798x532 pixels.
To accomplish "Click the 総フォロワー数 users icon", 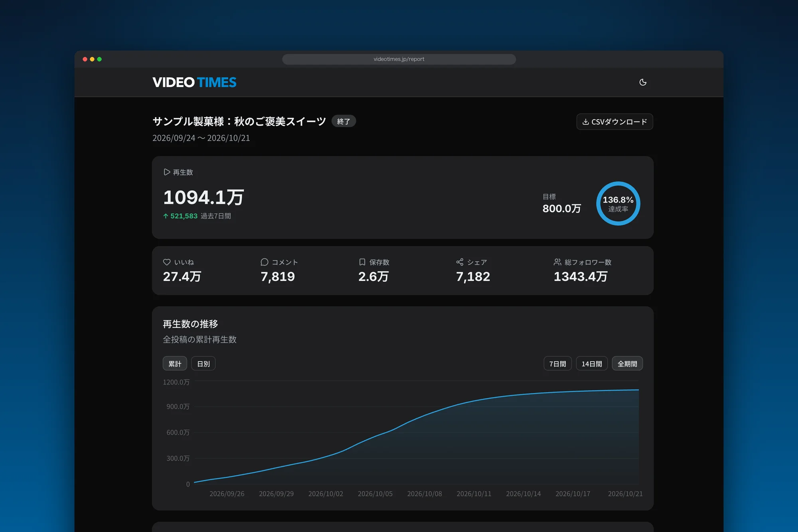I will pos(557,262).
